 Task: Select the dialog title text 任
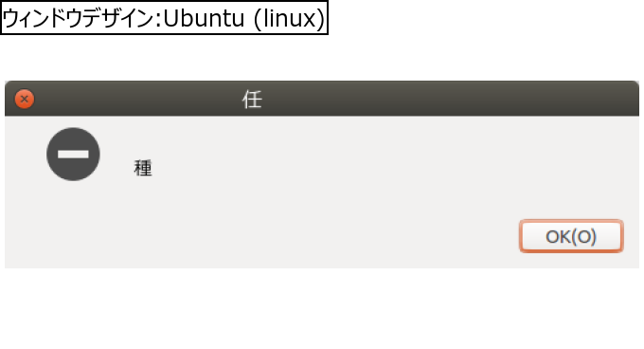point(252,100)
